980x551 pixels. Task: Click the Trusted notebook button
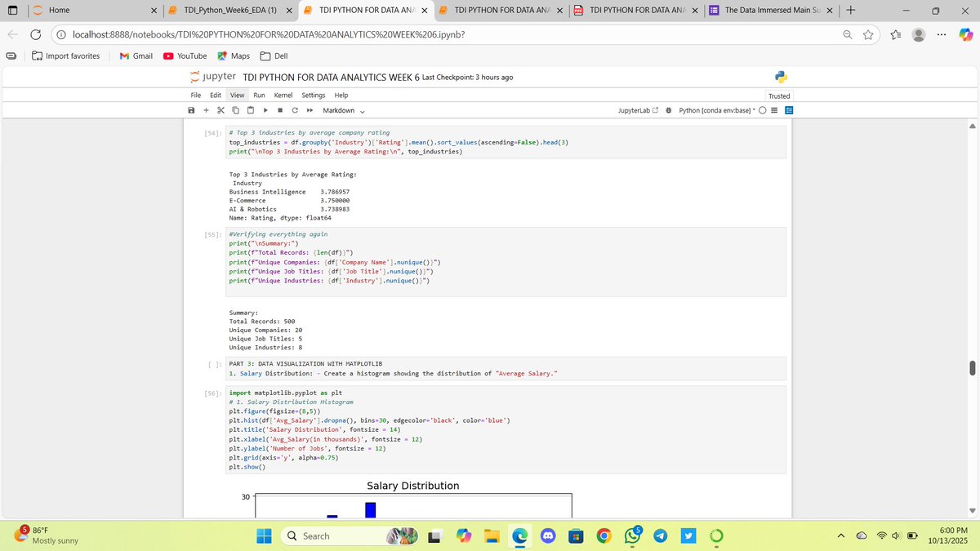[x=779, y=96]
